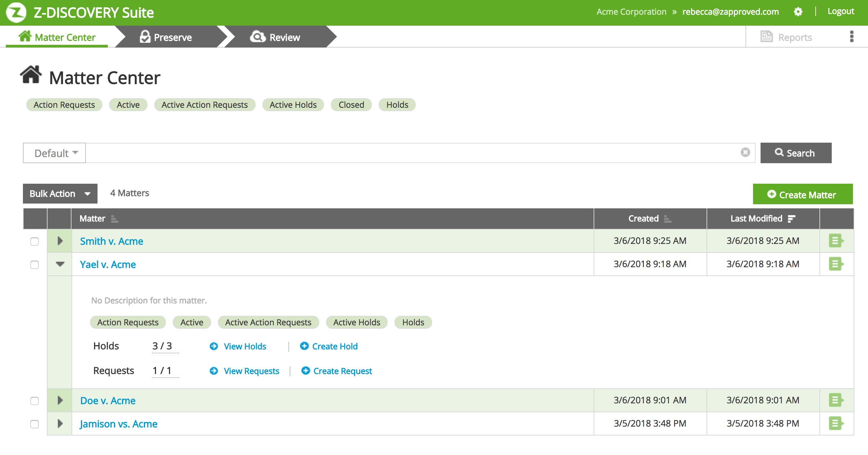868x455 pixels.
Task: Click the green report icon on Jamison vs. Acme row
Action: (x=836, y=424)
